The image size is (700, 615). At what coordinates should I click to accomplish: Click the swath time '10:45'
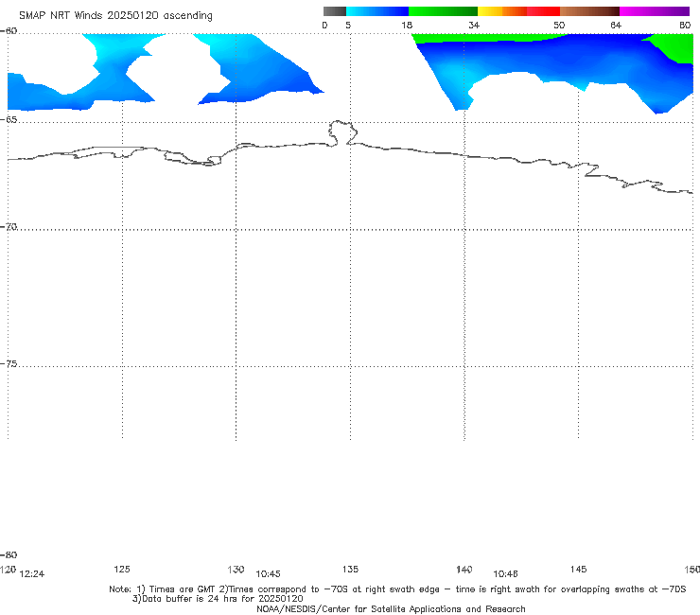coord(268,574)
